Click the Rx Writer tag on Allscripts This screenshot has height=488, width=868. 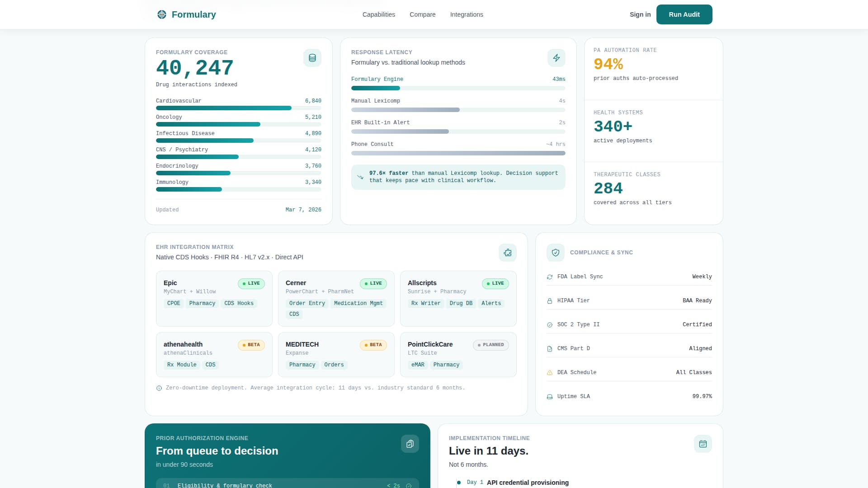[x=426, y=303]
